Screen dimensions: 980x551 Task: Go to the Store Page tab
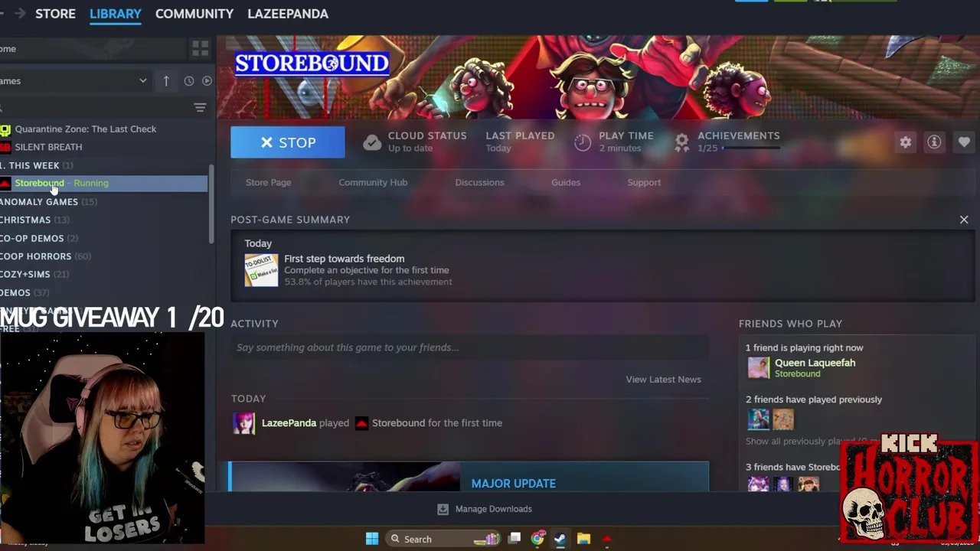[x=269, y=183]
